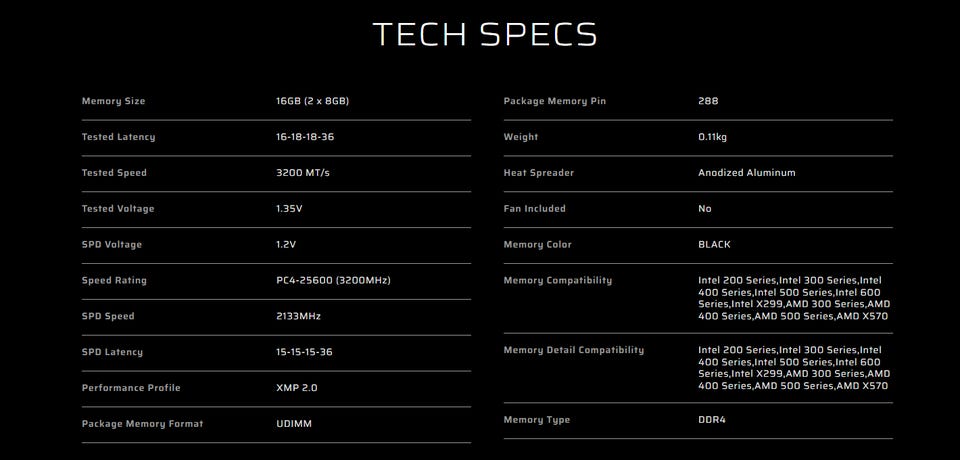Click the Memory Size label
This screenshot has width=960, height=460.
(x=113, y=101)
